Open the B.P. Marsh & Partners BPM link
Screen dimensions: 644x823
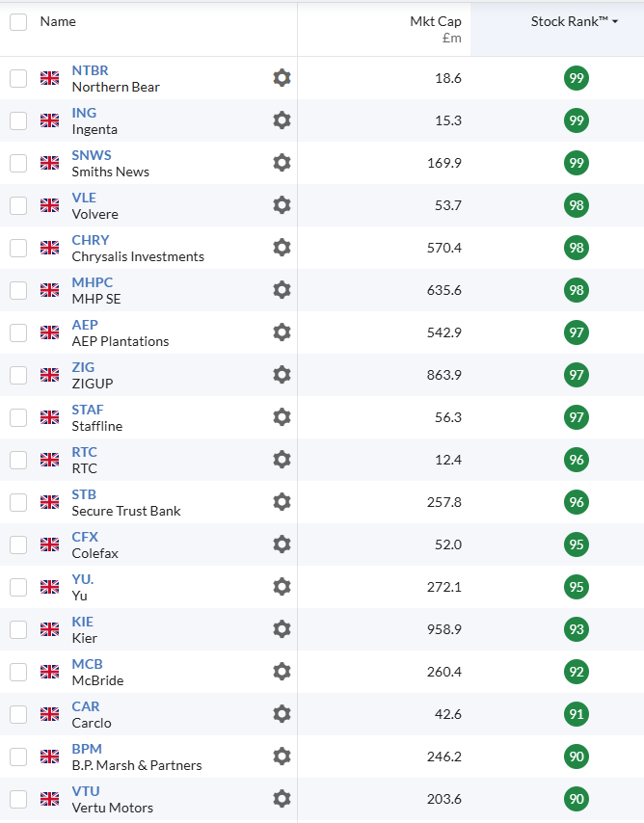click(x=87, y=749)
